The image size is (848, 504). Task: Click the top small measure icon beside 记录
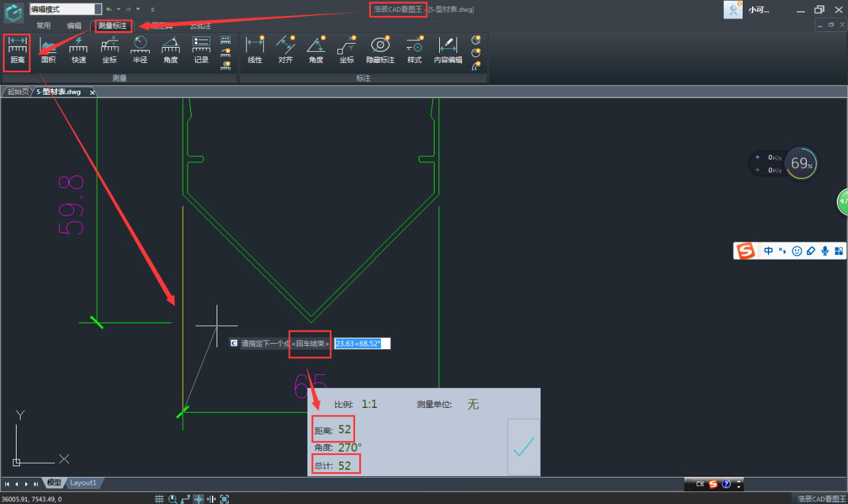coord(226,40)
